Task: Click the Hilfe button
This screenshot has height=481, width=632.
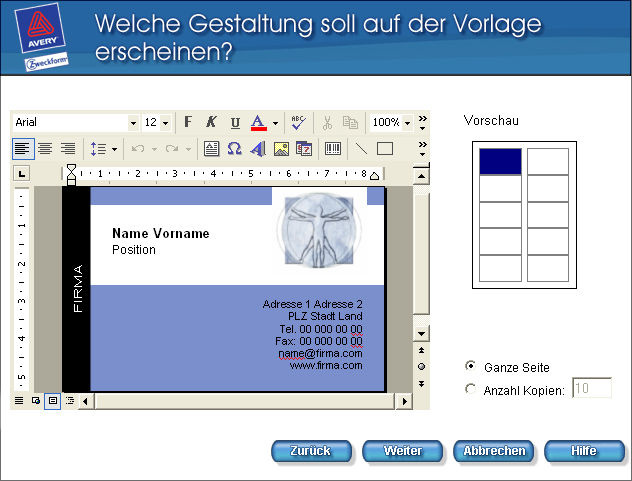Action: [x=584, y=451]
